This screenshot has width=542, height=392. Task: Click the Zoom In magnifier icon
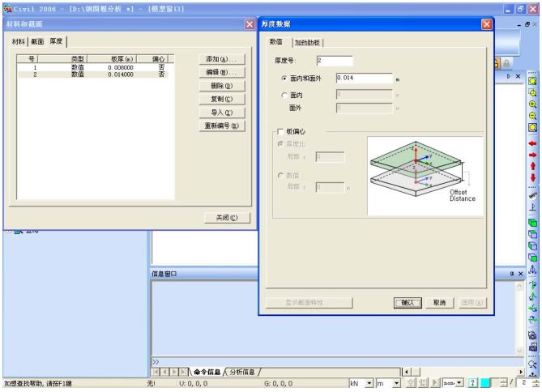click(x=532, y=104)
